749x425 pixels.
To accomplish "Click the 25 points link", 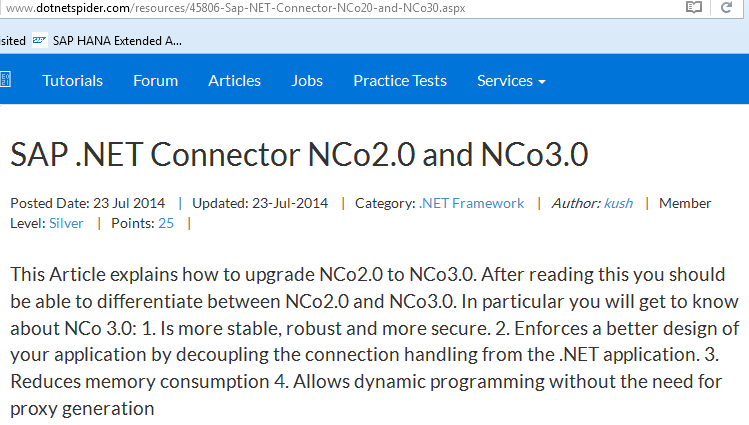I will (x=165, y=223).
